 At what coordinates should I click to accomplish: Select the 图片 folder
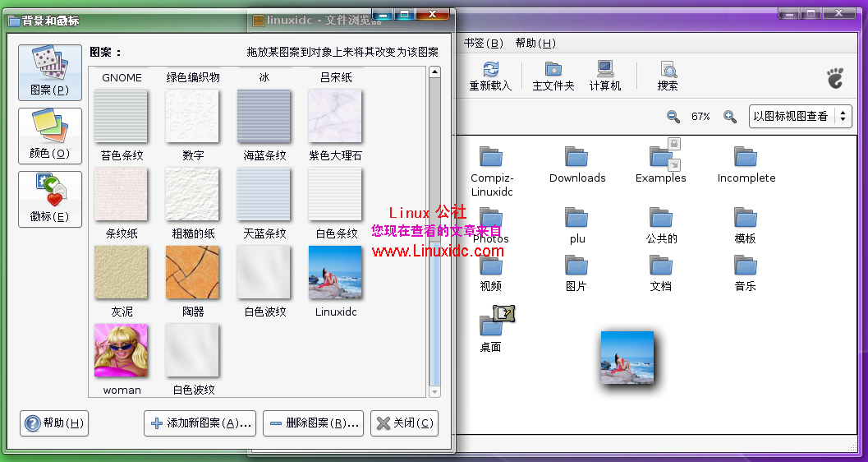[x=576, y=266]
